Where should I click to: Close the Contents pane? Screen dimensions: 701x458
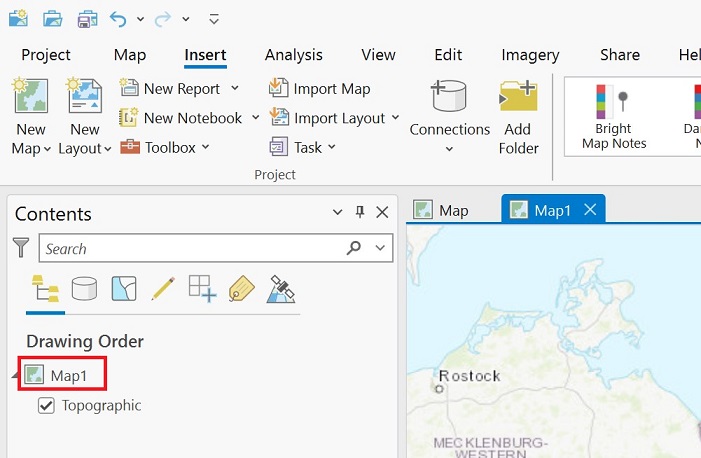382,212
